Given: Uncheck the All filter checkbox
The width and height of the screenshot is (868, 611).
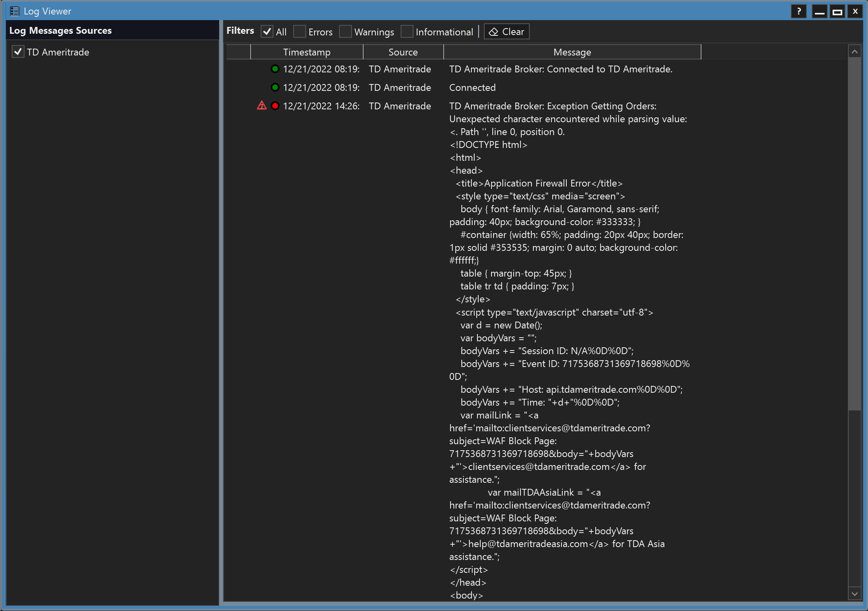Looking at the screenshot, I should coord(267,32).
